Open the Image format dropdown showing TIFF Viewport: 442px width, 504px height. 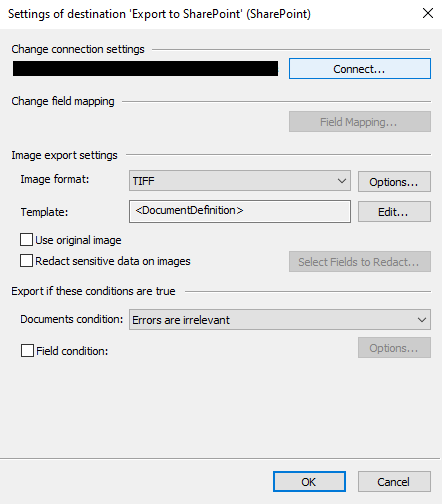tap(240, 181)
